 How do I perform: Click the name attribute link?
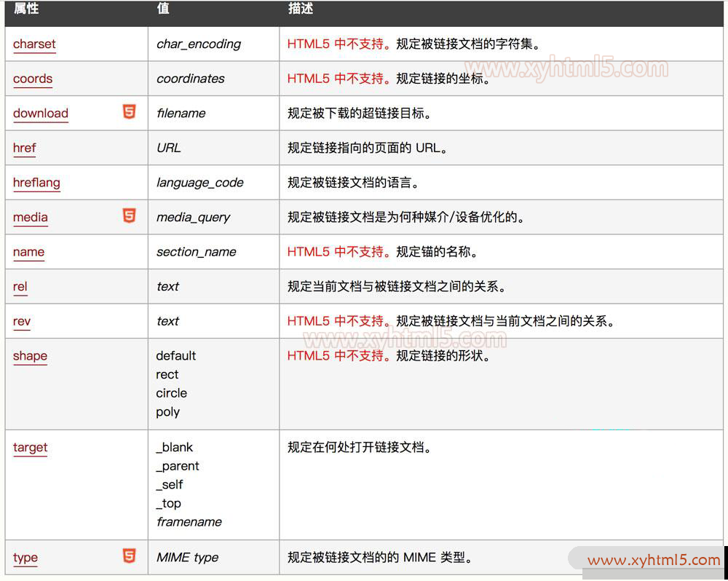click(28, 253)
